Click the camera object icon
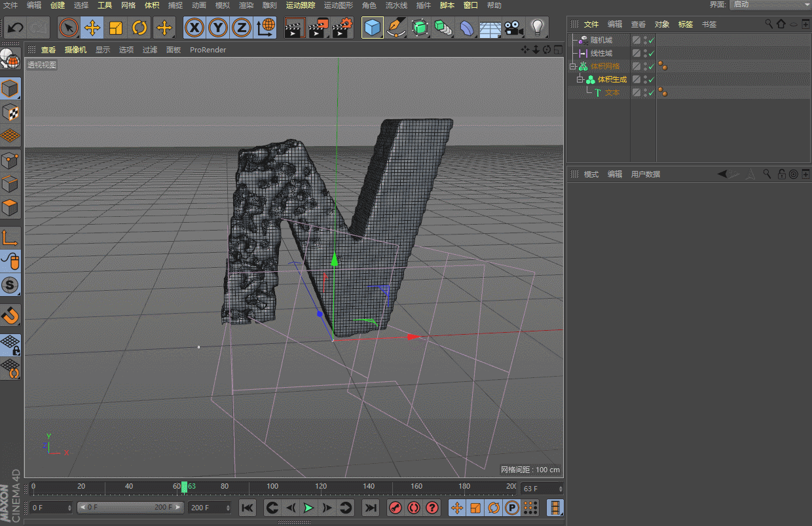Screen dimensions: 812x526 click(x=513, y=28)
